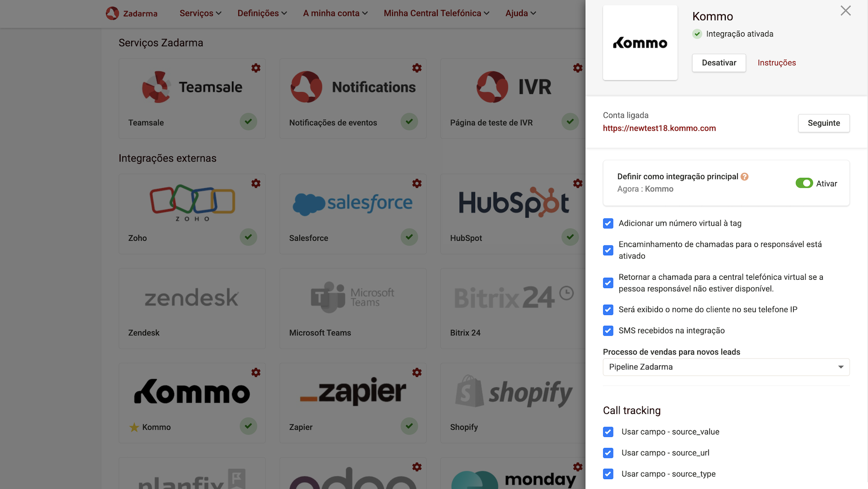The width and height of the screenshot is (868, 489).
Task: Open settings gear on IVR card
Action: (x=578, y=68)
